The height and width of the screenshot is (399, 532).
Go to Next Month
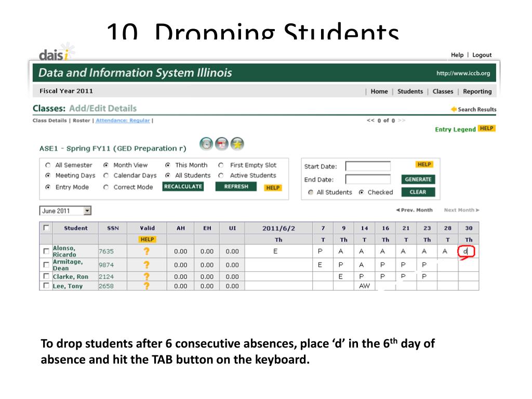click(x=462, y=210)
